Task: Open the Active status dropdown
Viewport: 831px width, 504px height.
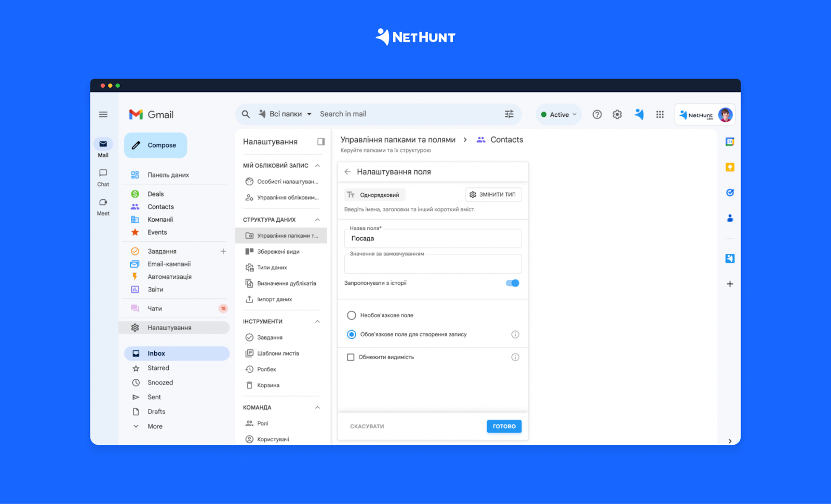Action: pyautogui.click(x=559, y=115)
